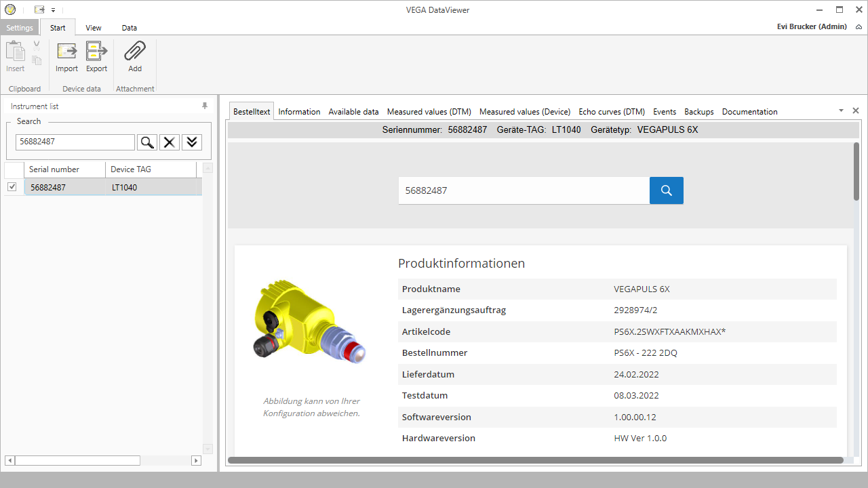Expand search options with double chevron button
The height and width of the screenshot is (488, 868).
[192, 142]
